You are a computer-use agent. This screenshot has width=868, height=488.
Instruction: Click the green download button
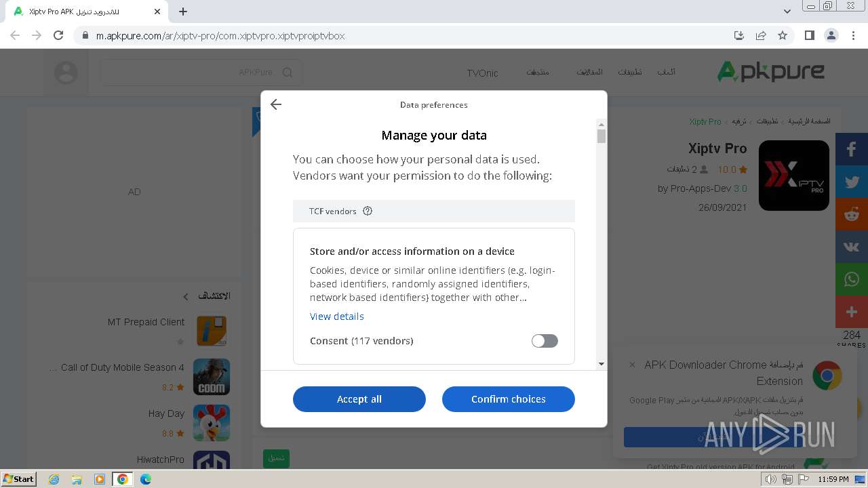tap(276, 458)
